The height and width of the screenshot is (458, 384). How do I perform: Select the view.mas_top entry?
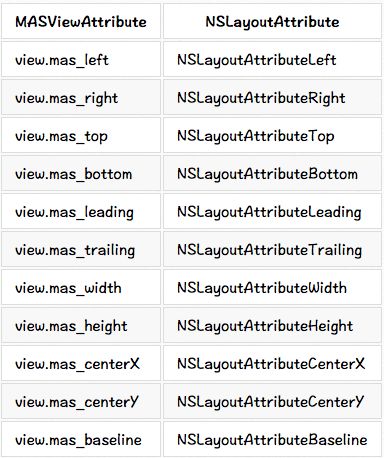click(x=81, y=136)
